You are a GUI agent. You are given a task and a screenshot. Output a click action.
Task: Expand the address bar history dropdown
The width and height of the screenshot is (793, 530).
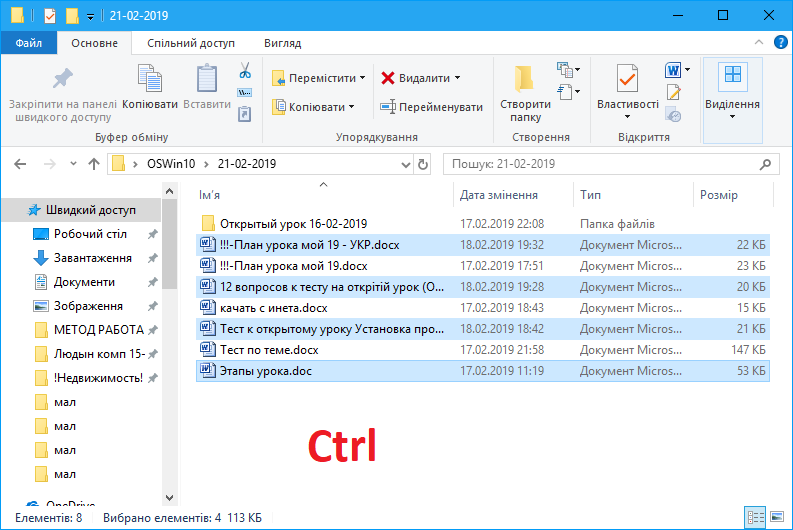pyautogui.click(x=406, y=164)
